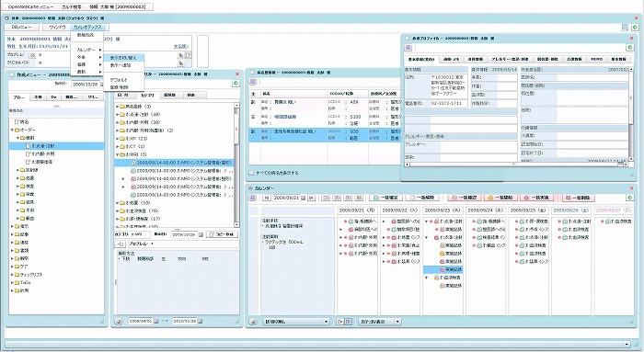
Task: Go to the next date in the カレンダー toolbar
Action: point(311,198)
